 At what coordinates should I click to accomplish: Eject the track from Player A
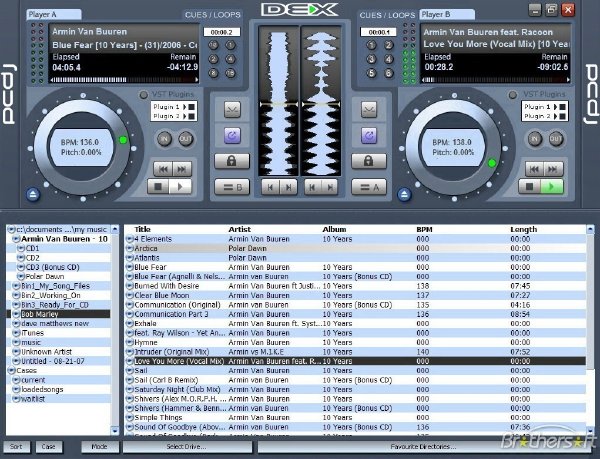click(x=33, y=195)
